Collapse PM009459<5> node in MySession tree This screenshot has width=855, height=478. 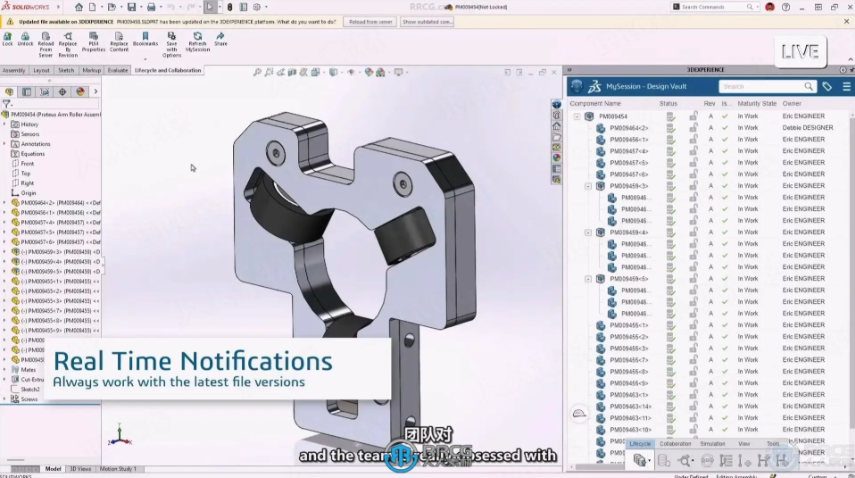point(588,279)
